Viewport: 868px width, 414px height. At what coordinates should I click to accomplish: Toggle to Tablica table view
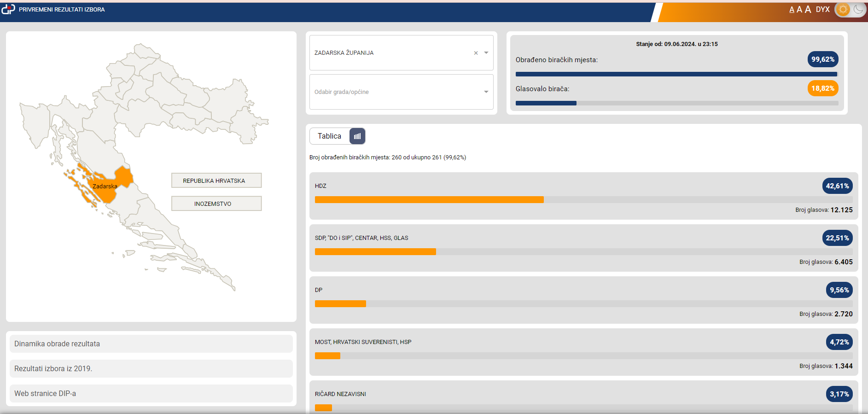coord(329,136)
